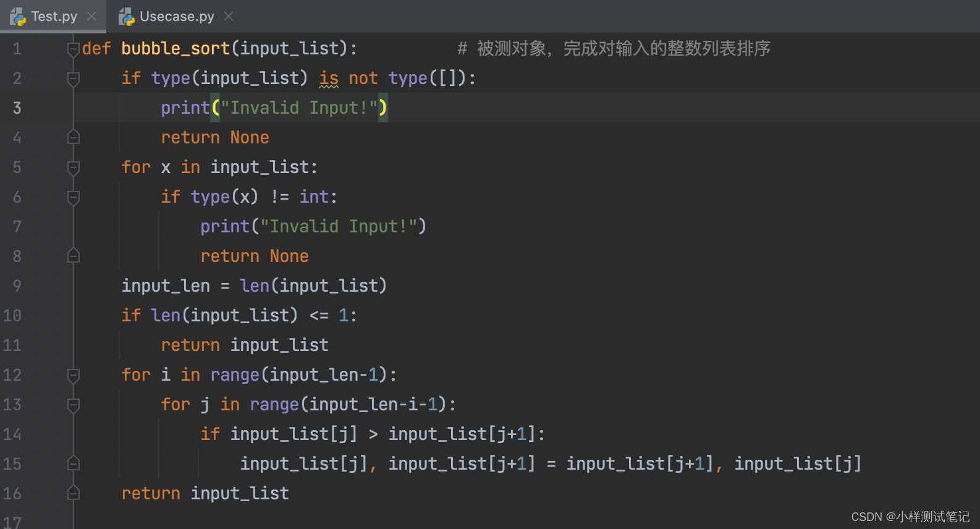Click the fold end marker on line 15

73,463
